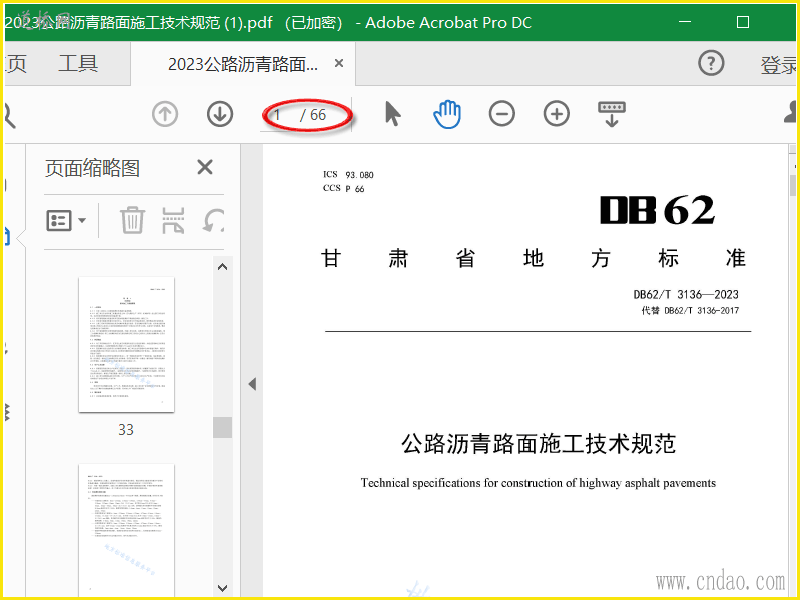The height and width of the screenshot is (600, 800).
Task: Click the thumbnail panel scrollbar handle
Action: 222,428
